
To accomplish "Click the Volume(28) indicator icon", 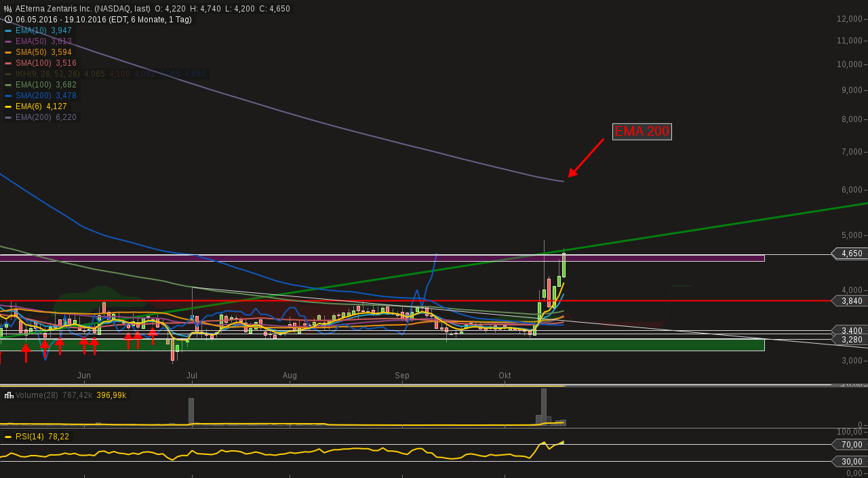I will [x=9, y=395].
